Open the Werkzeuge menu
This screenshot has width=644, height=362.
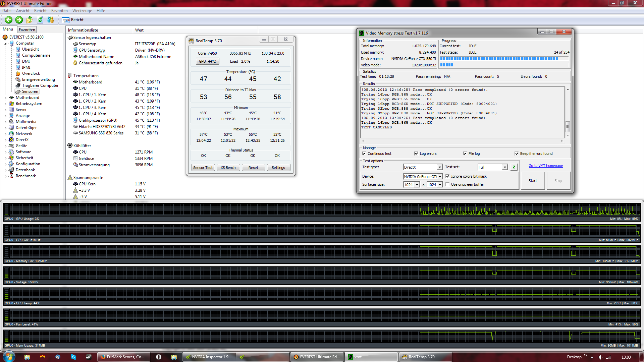[x=82, y=11]
